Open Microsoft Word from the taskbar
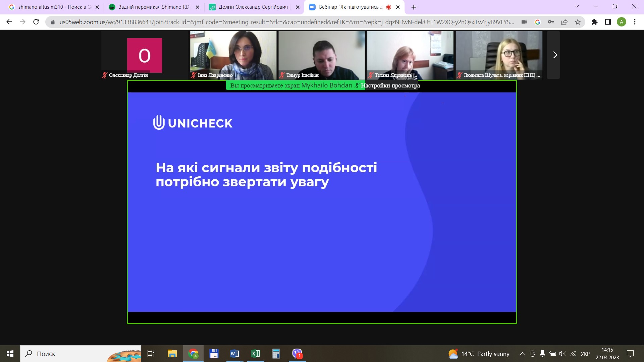This screenshot has width=644, height=362. (234, 354)
